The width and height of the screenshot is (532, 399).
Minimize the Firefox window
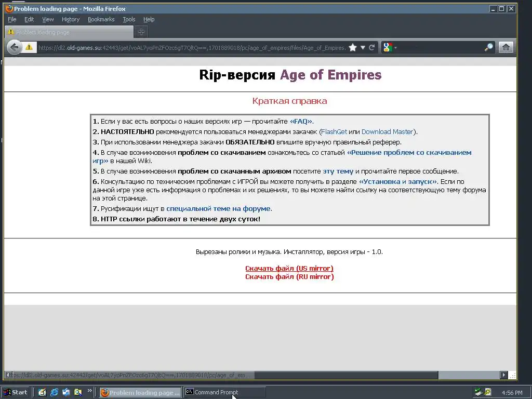[x=494, y=9]
